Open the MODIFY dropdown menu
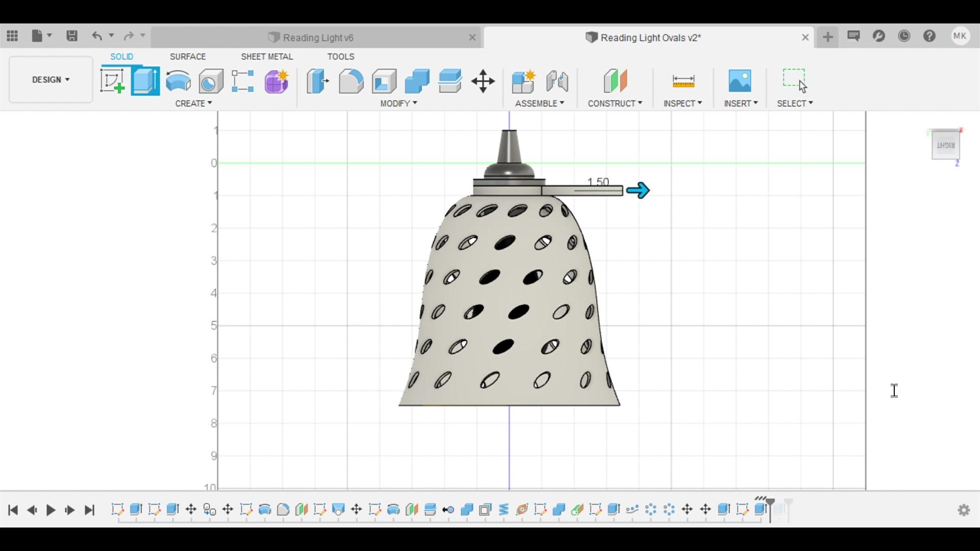980x551 pixels. tap(399, 103)
